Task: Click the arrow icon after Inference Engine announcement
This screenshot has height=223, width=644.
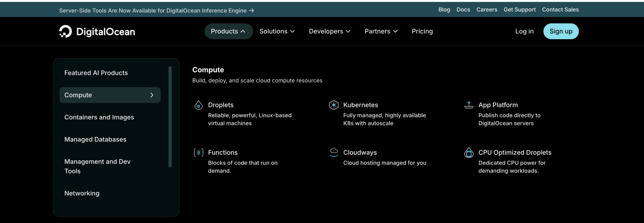Action: point(252,11)
